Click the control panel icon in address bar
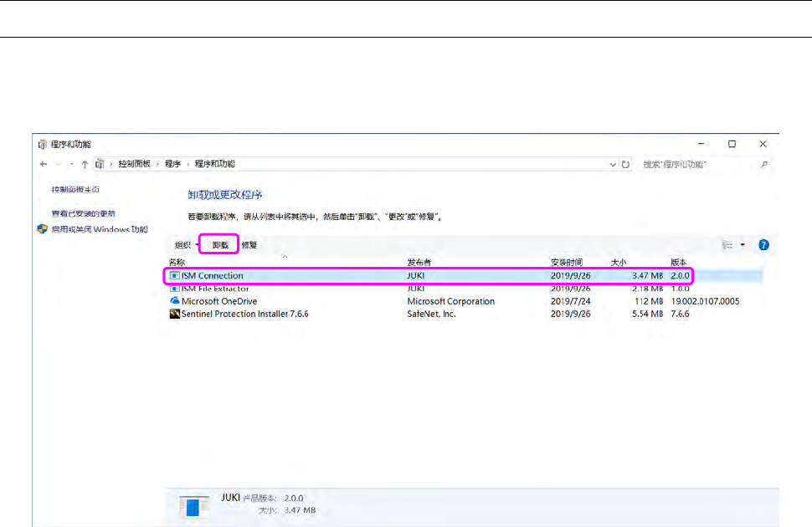812x527 pixels. point(100,164)
